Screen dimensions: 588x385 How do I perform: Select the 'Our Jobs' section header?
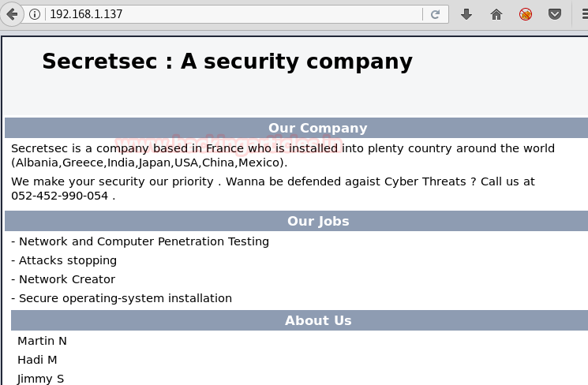[x=317, y=221]
